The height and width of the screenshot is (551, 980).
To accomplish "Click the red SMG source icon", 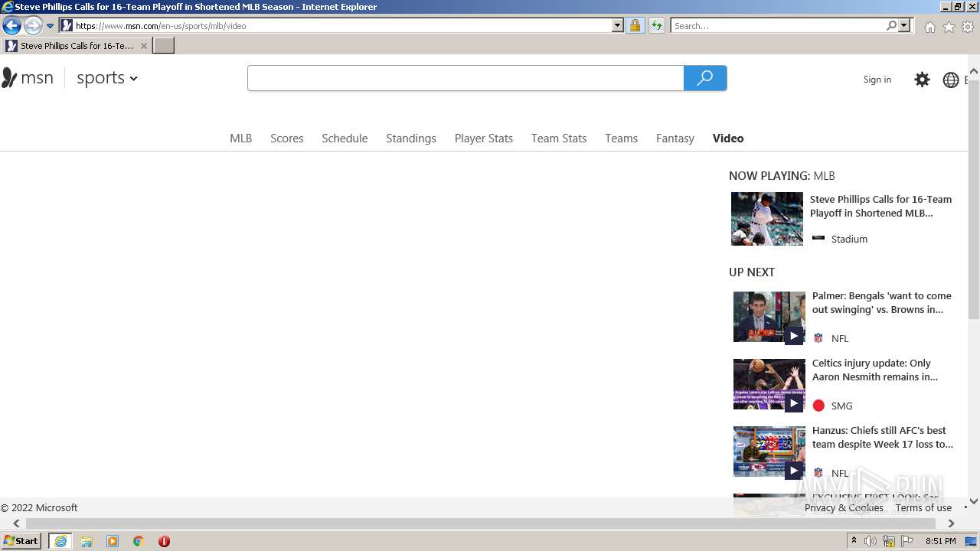I will pyautogui.click(x=818, y=406).
